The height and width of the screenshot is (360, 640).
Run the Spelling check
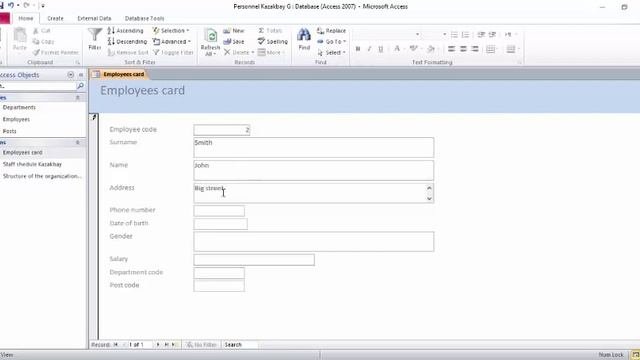coord(273,42)
